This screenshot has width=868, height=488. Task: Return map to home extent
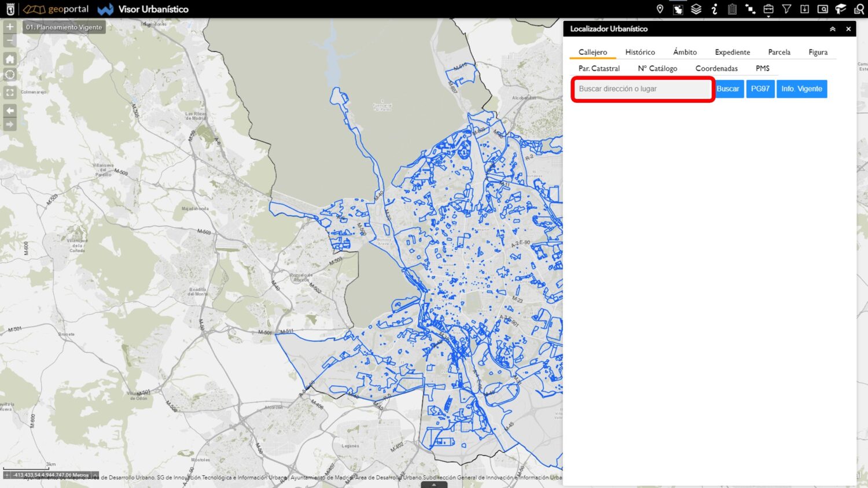click(x=10, y=59)
